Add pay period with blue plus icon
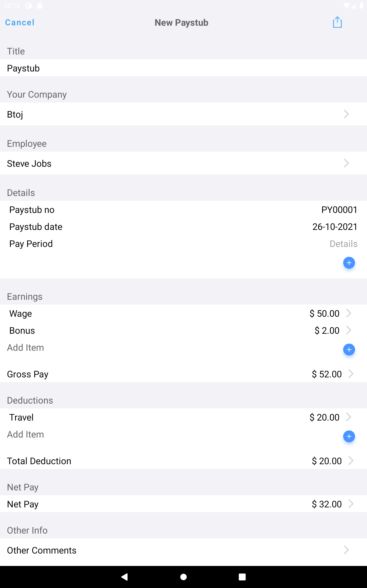The width and height of the screenshot is (367, 588). click(349, 263)
